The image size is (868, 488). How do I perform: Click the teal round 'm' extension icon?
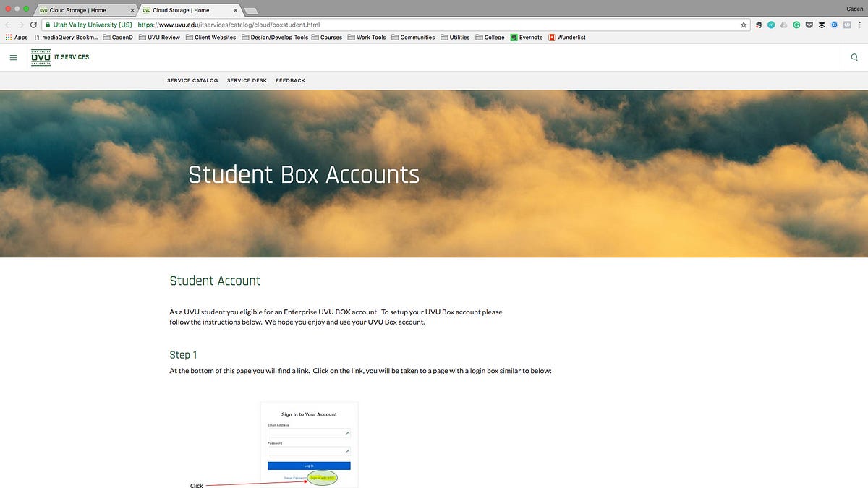click(771, 25)
